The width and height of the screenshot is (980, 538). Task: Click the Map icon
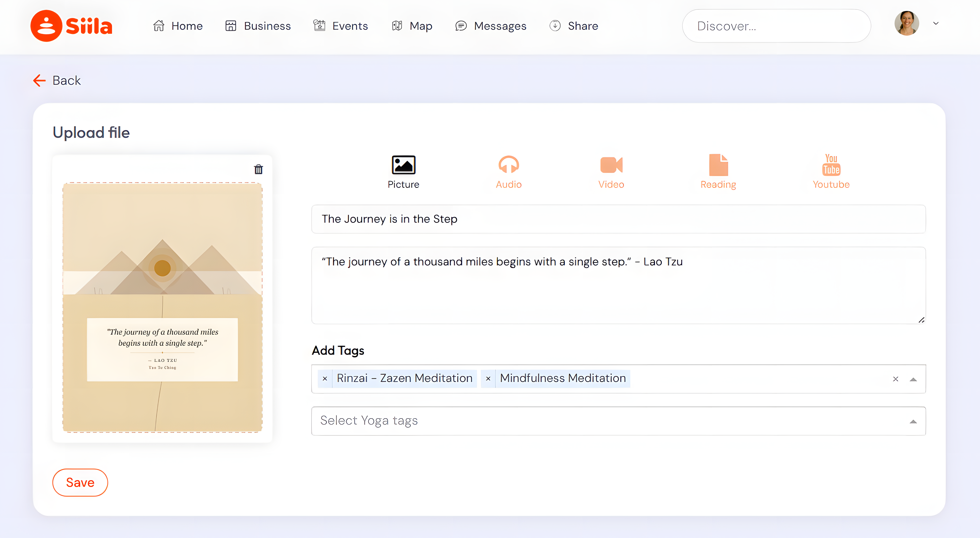coord(397,26)
